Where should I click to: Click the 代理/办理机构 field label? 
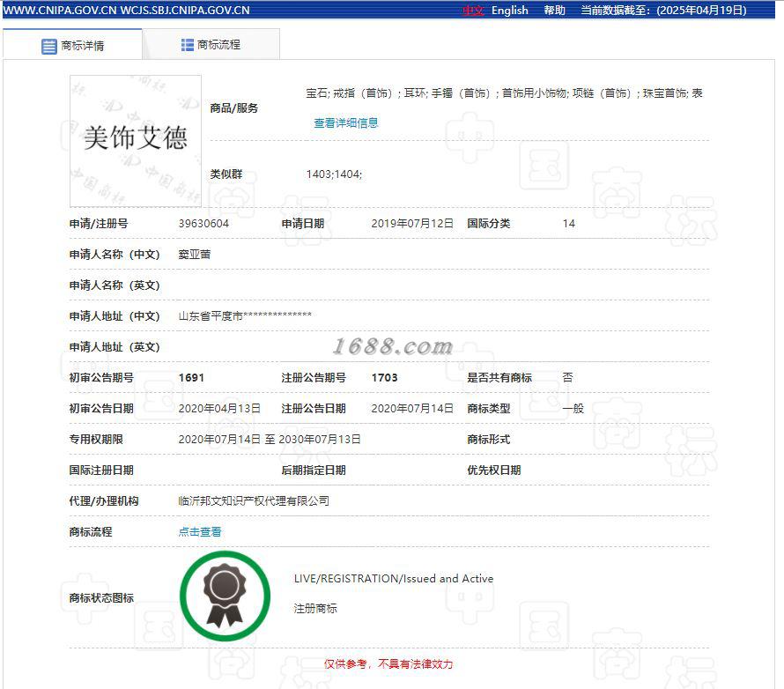pos(104,501)
